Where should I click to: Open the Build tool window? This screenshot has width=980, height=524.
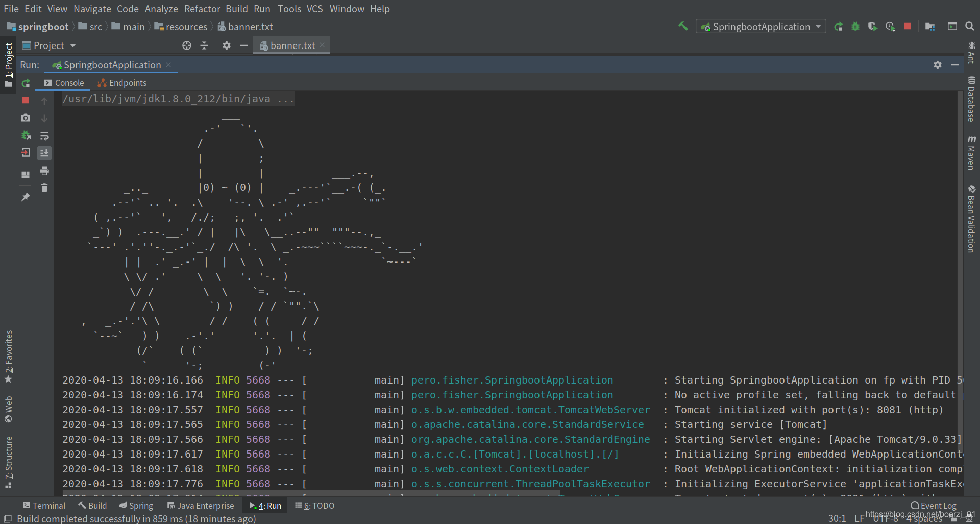tap(92, 506)
